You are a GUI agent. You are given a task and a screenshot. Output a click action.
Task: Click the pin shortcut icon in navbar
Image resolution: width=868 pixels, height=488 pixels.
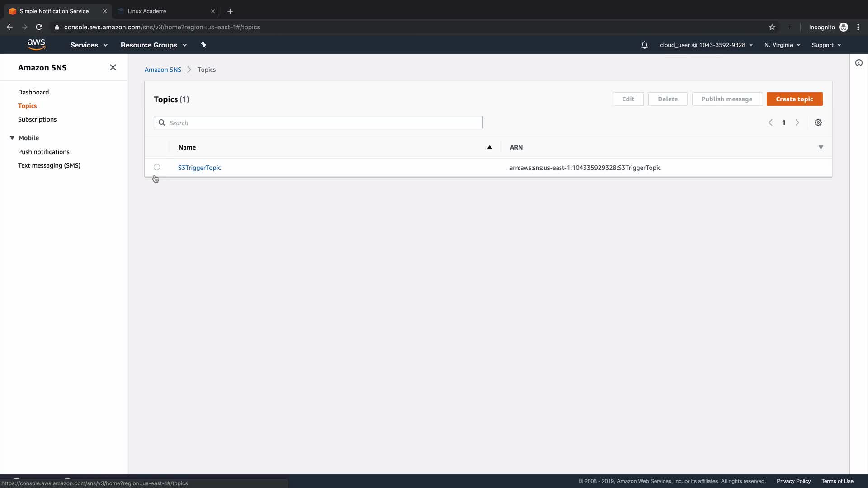click(203, 45)
